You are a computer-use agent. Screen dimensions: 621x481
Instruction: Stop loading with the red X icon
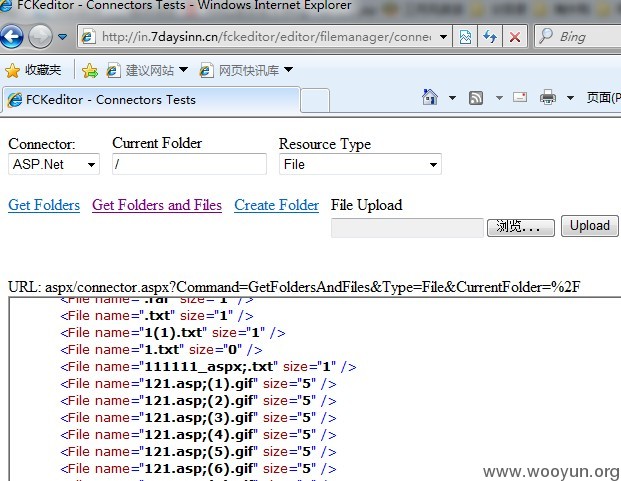[515, 37]
